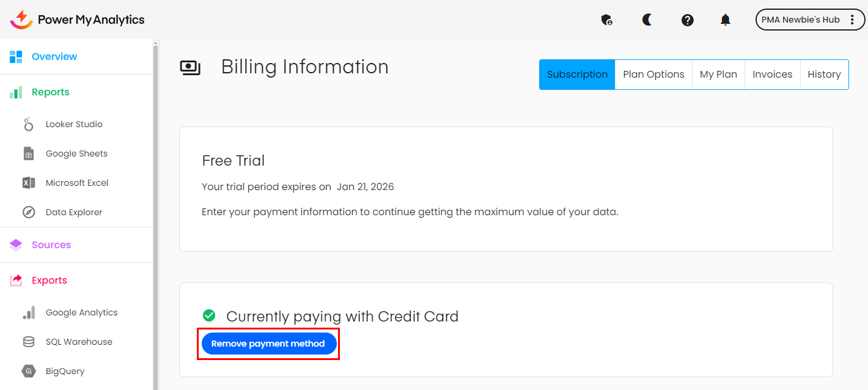Screen dimensions: 868x390
Task: Switch to the Plan Options tab
Action: pyautogui.click(x=653, y=75)
